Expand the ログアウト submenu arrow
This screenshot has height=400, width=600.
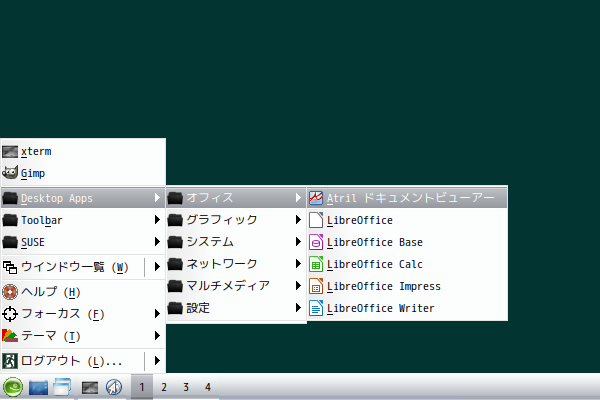(157, 361)
